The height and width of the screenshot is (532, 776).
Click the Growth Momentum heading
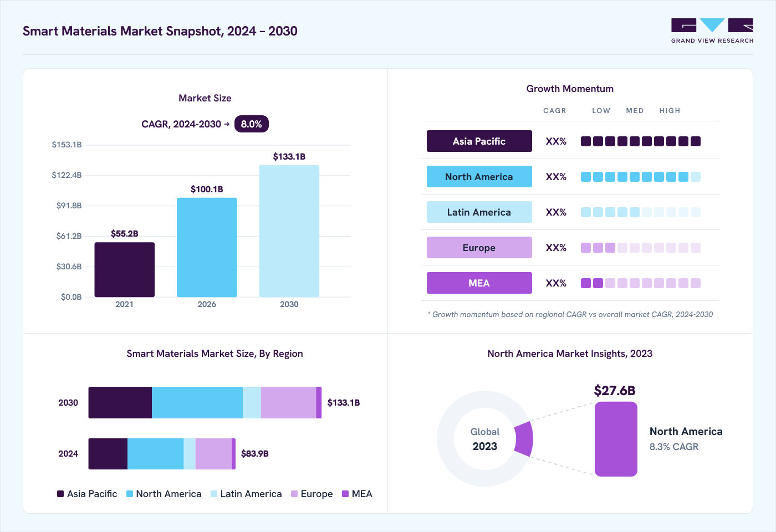(570, 89)
